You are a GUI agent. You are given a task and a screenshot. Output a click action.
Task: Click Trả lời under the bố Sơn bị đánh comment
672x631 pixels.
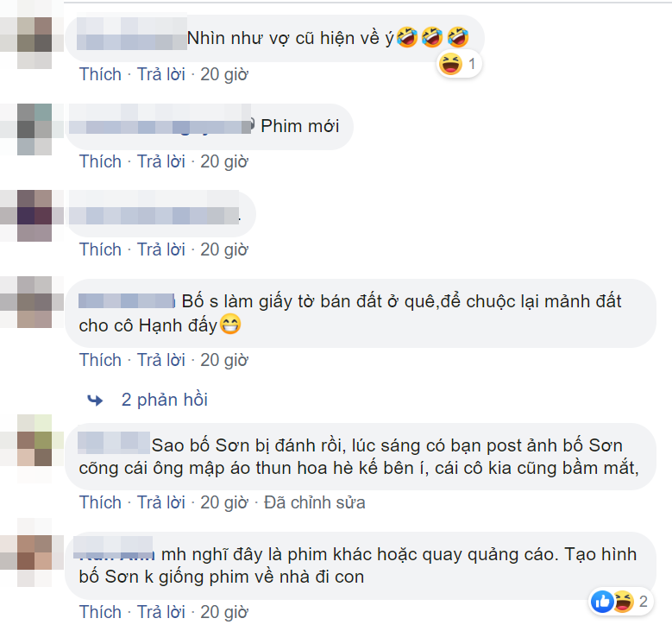pos(161,502)
